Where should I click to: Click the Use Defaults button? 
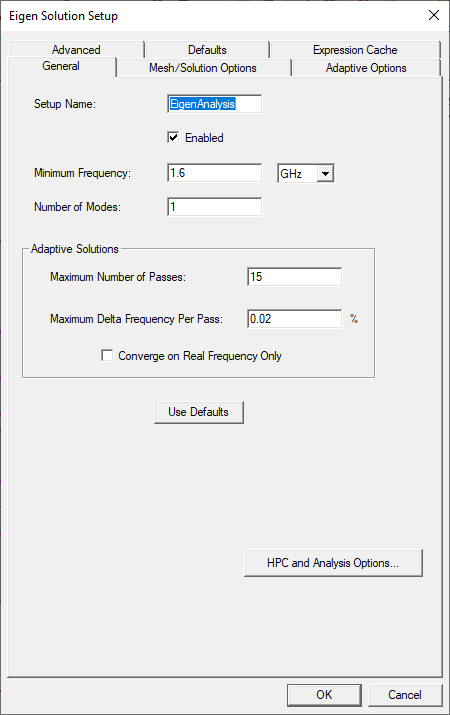199,412
